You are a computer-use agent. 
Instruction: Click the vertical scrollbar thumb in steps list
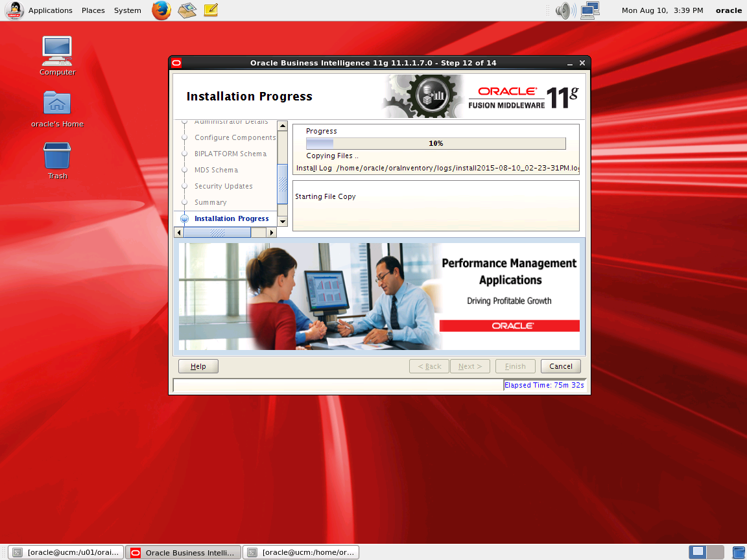pos(283,184)
